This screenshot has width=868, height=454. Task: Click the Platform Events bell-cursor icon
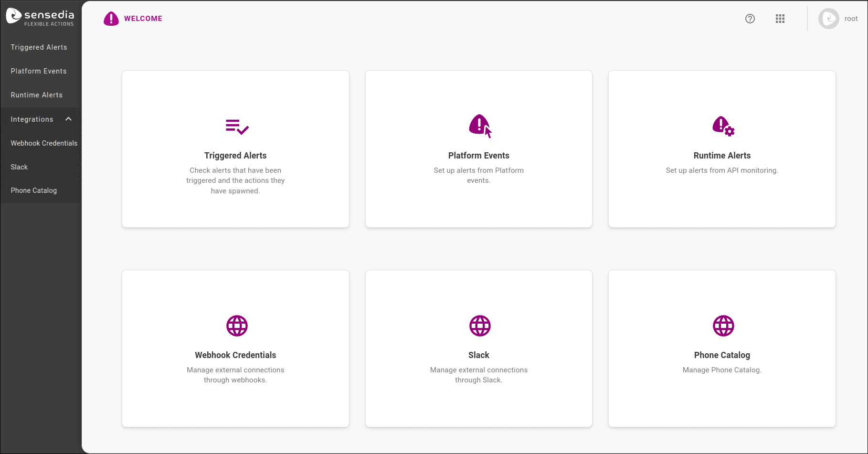[x=480, y=126]
